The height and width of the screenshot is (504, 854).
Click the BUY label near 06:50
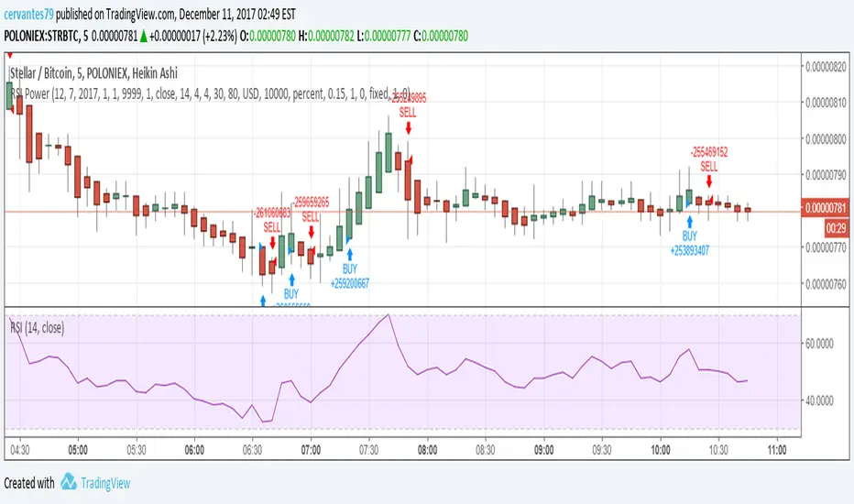(x=291, y=294)
